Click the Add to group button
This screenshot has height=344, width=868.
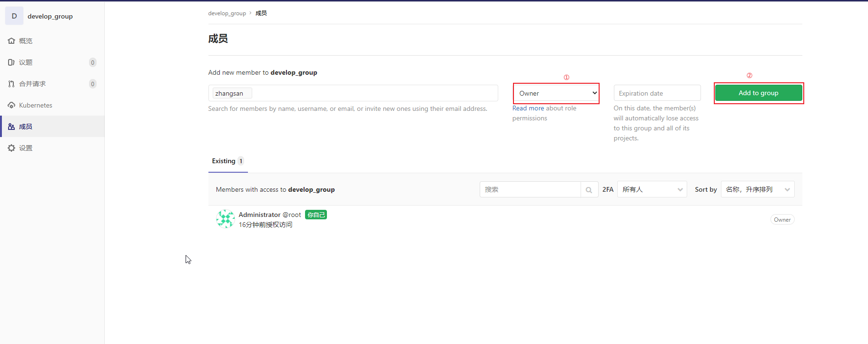tap(759, 93)
